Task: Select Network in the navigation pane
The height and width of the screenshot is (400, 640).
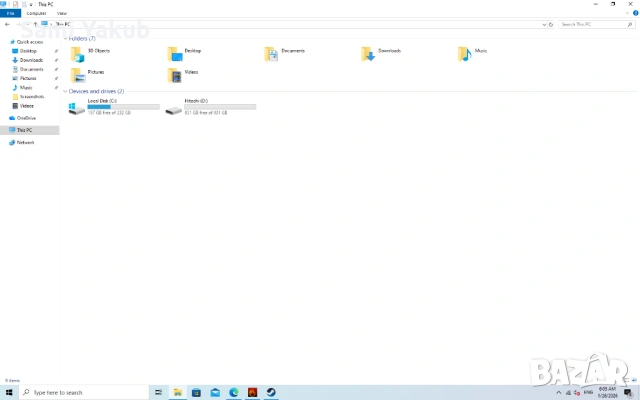Action: point(25,142)
